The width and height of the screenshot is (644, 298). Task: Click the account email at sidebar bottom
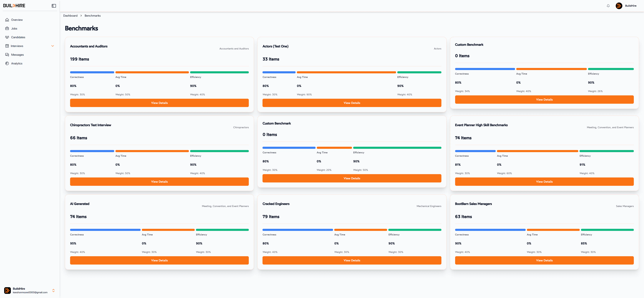click(30, 292)
